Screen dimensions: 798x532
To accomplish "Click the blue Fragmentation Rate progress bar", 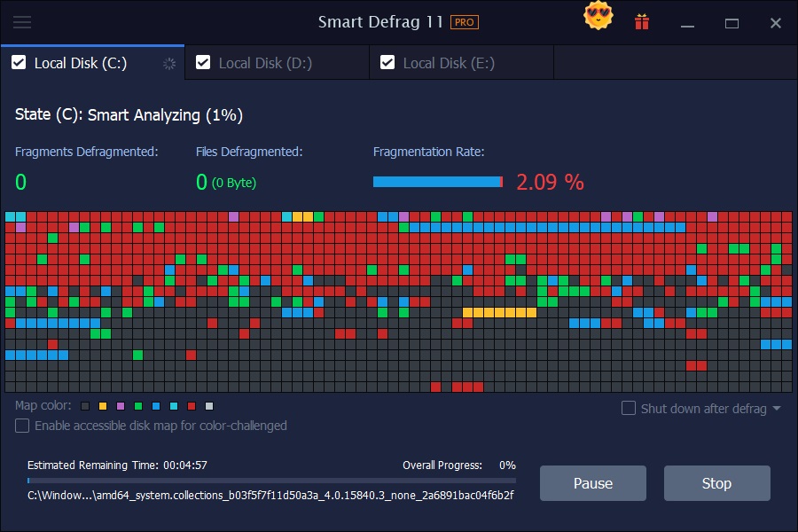I will (438, 182).
